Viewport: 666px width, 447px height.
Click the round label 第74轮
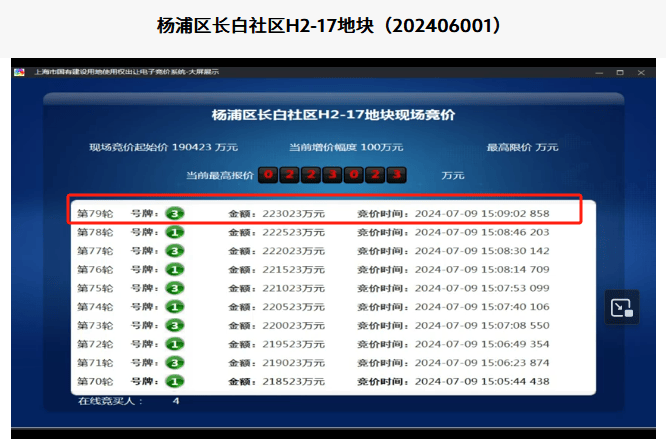[95, 307]
